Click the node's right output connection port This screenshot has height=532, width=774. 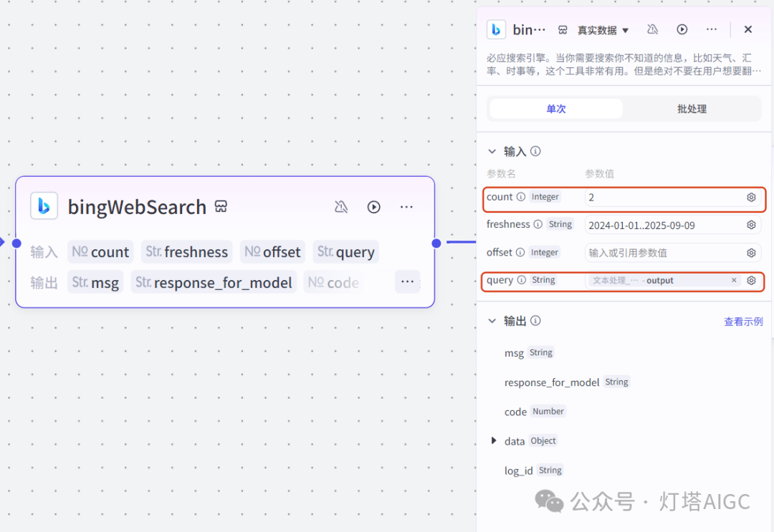pos(436,243)
